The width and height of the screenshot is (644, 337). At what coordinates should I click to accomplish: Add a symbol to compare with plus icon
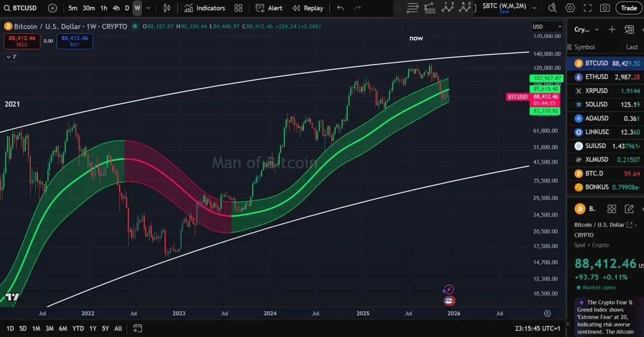(x=53, y=8)
